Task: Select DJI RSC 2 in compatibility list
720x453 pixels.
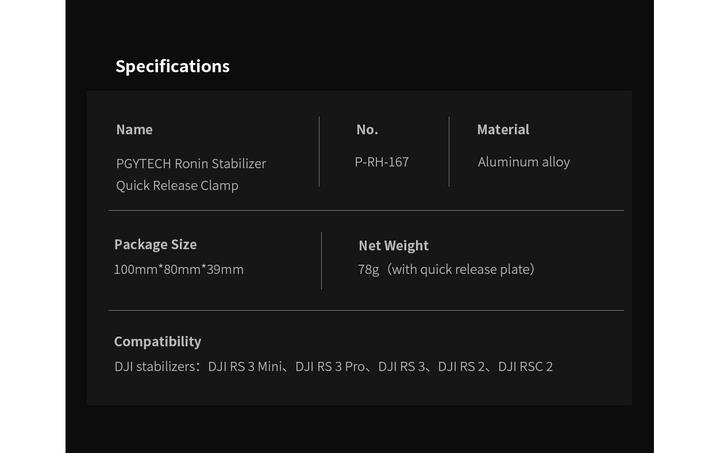Action: coord(526,367)
